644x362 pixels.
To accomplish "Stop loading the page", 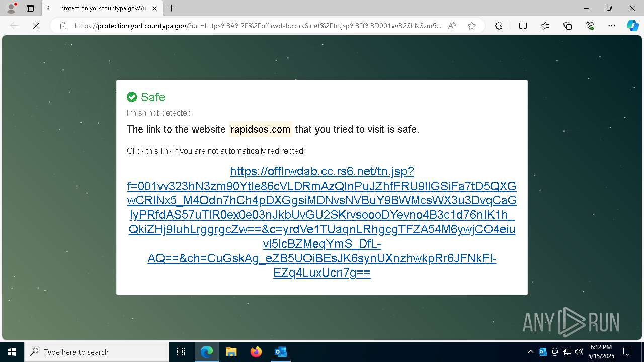I will [36, 26].
